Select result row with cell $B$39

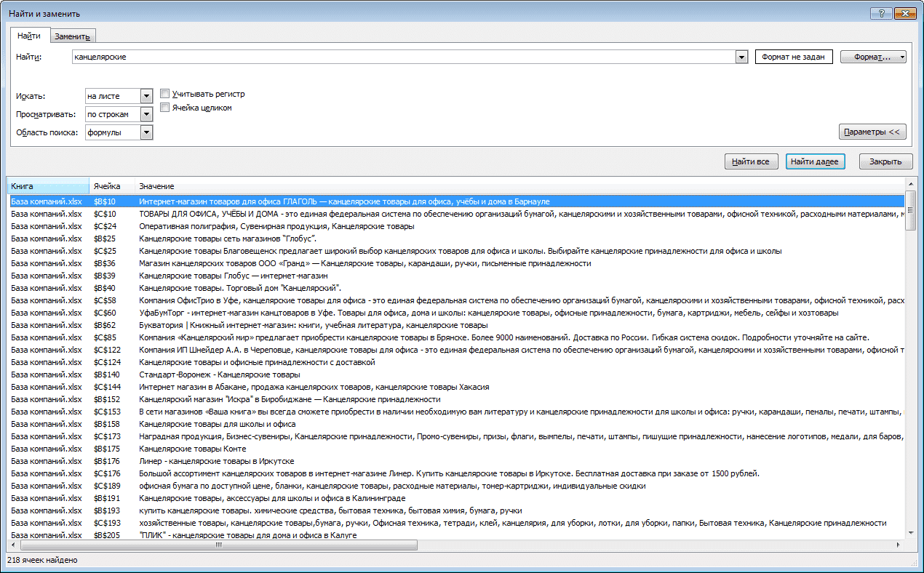pos(455,276)
